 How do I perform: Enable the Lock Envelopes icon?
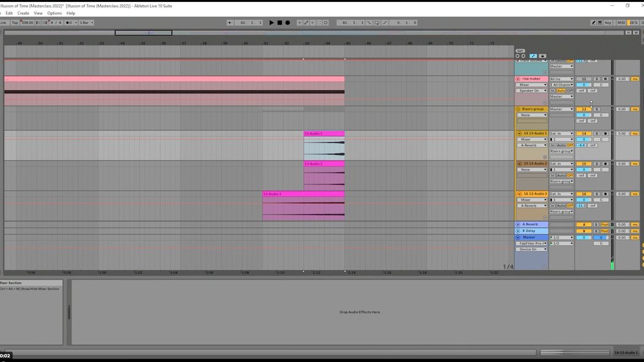(542, 56)
